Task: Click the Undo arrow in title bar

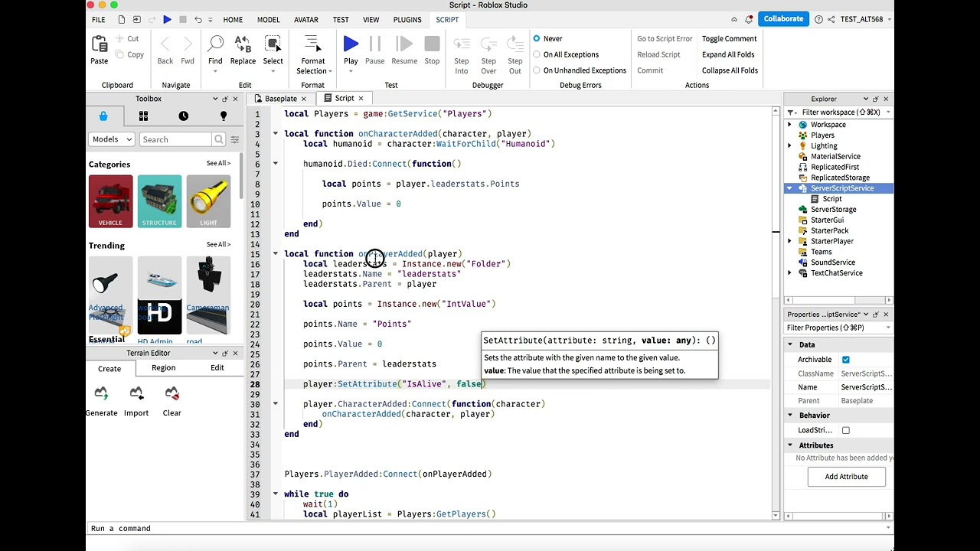Action: click(x=198, y=20)
